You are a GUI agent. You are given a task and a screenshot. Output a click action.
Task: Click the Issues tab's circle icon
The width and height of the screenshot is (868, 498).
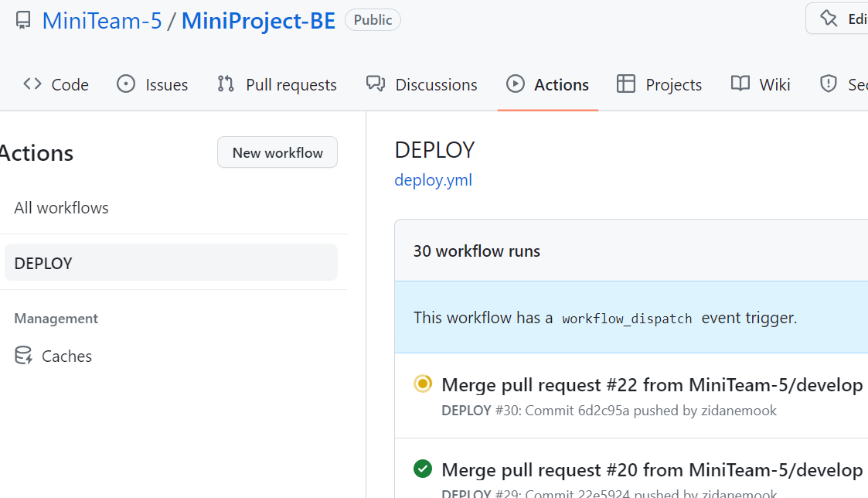coord(126,84)
